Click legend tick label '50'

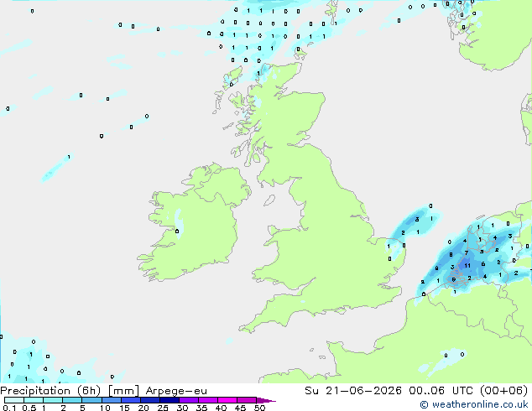(x=260, y=408)
